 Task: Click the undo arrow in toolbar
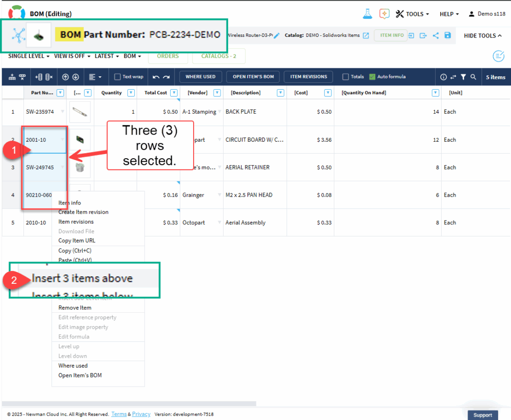click(x=156, y=77)
